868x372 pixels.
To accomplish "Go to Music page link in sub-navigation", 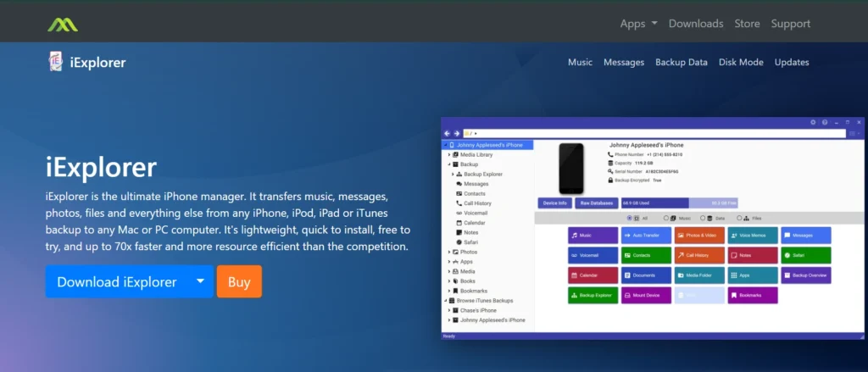I will (x=580, y=62).
